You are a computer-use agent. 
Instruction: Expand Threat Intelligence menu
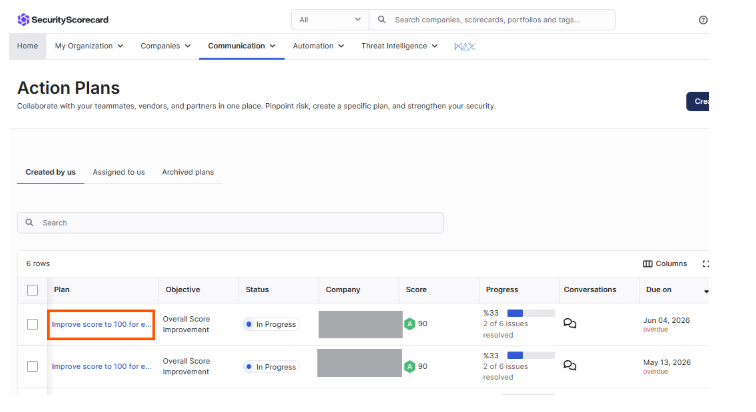click(399, 46)
